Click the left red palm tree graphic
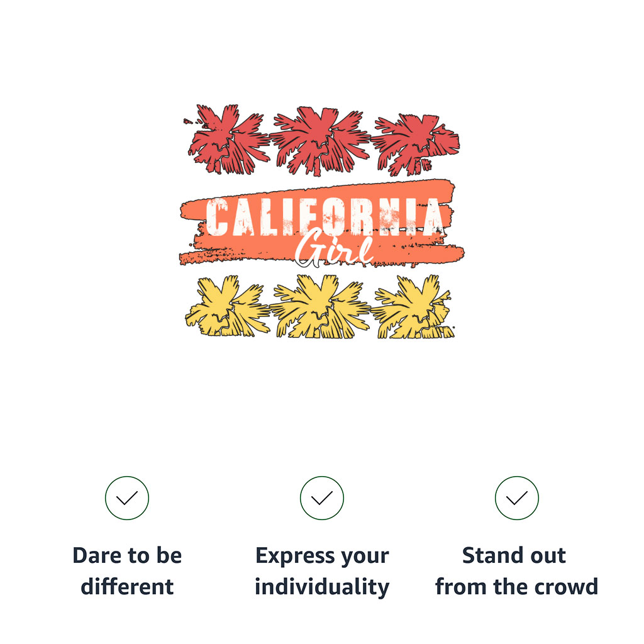Image resolution: width=644 pixels, height=644 pixels. [227, 140]
